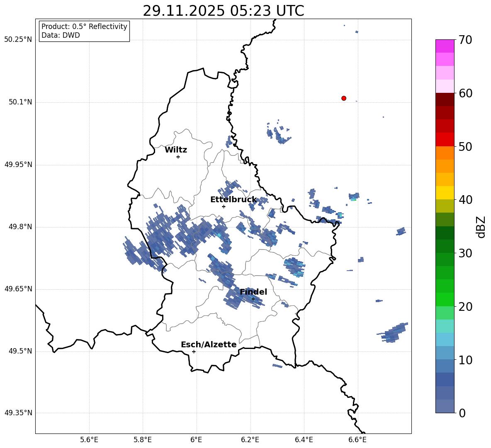The image size is (491, 448).
Task: Click the 6°E longitude label
Action: pos(196,440)
